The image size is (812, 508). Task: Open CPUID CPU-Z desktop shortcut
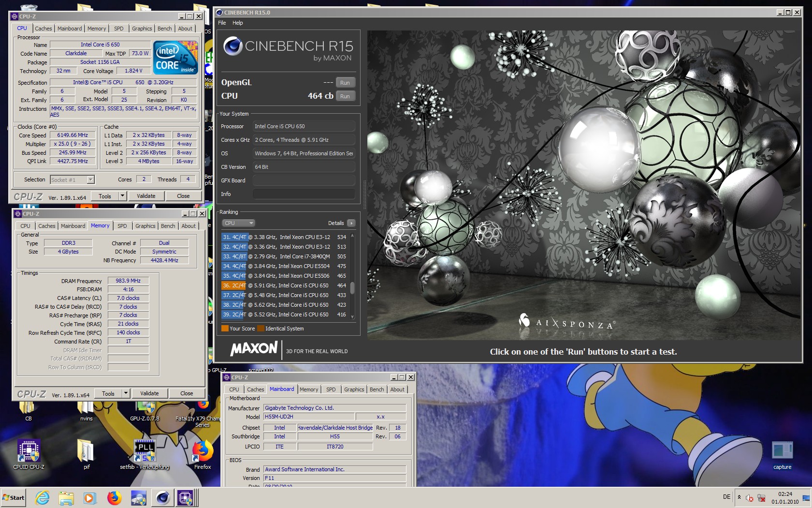point(29,455)
